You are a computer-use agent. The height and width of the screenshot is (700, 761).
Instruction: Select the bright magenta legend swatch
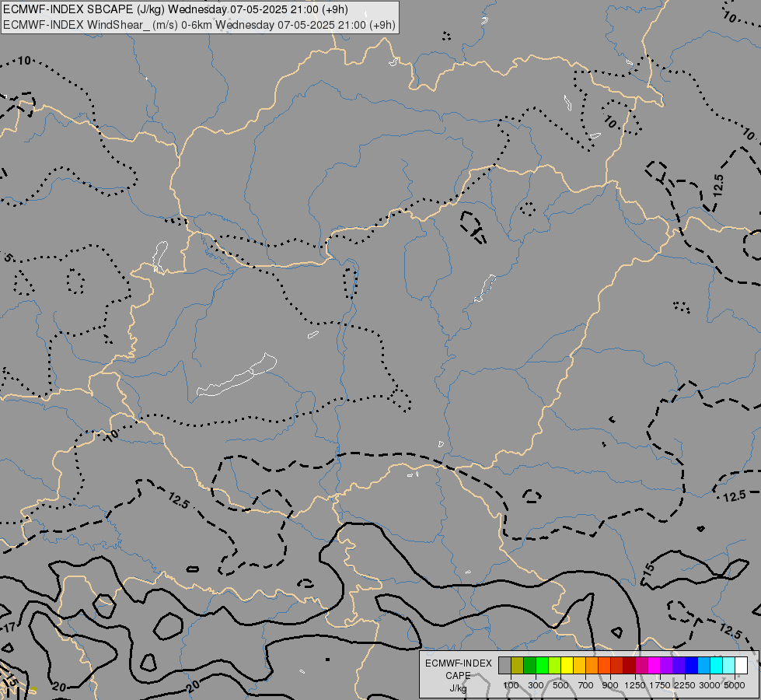pyautogui.click(x=655, y=666)
